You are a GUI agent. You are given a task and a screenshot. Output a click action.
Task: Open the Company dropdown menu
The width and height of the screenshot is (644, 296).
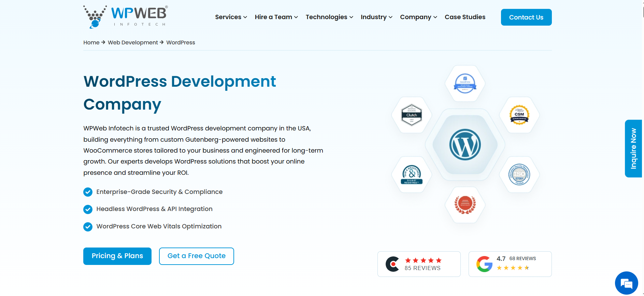[418, 17]
